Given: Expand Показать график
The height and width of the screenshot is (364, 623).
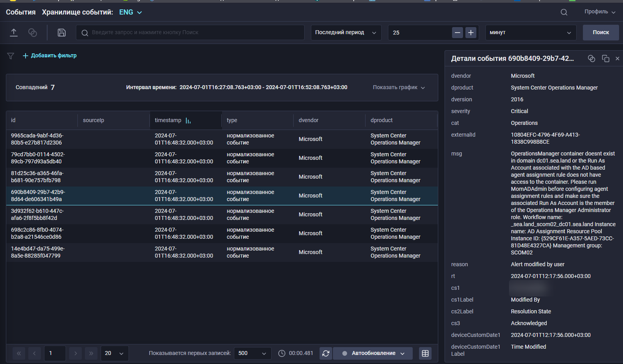Looking at the screenshot, I should tap(399, 88).
